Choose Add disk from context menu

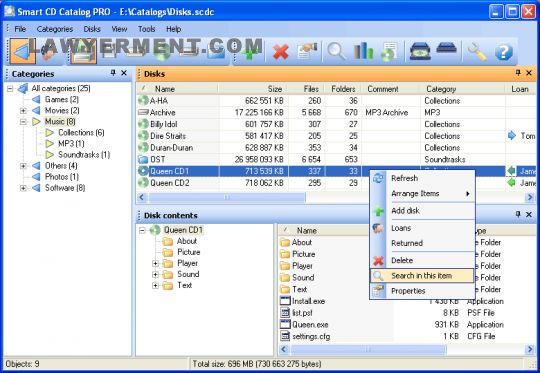[423, 211]
